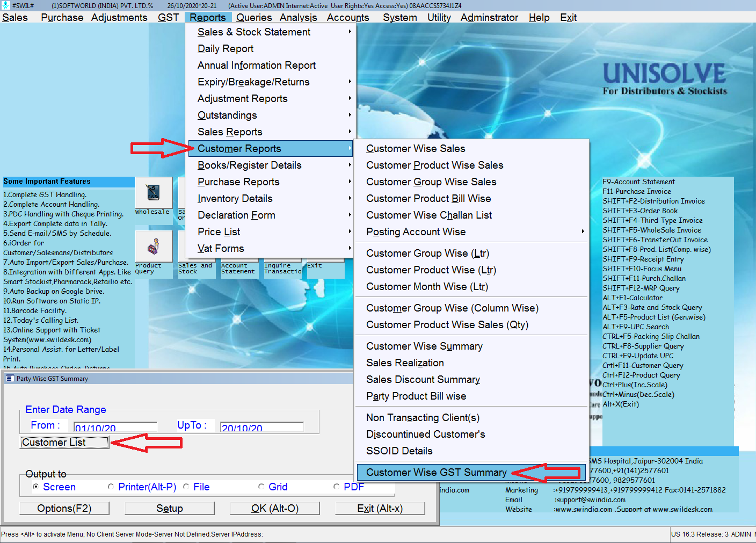Image resolution: width=756 pixels, height=543 pixels.
Task: Open the Utility menu
Action: pyautogui.click(x=439, y=17)
